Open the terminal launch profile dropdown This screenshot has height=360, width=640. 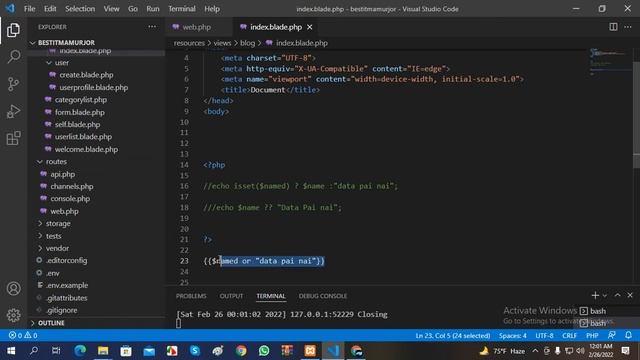click(x=605, y=295)
